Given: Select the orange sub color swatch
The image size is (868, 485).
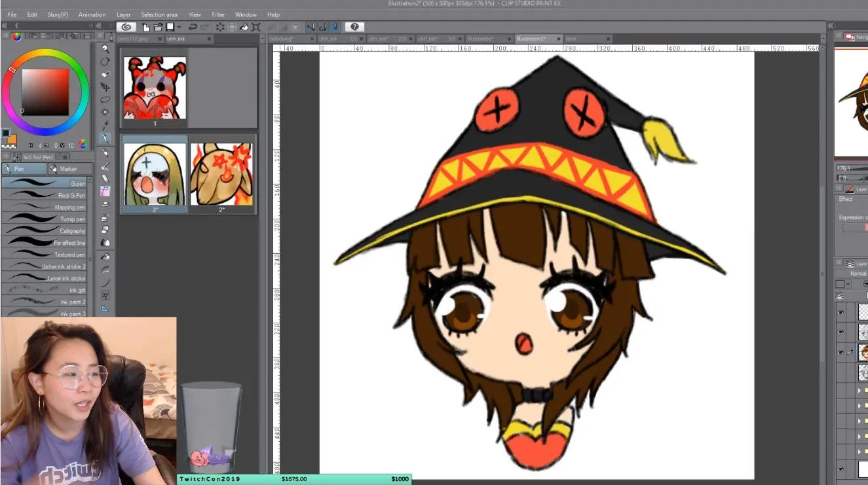Looking at the screenshot, I should click(12, 139).
